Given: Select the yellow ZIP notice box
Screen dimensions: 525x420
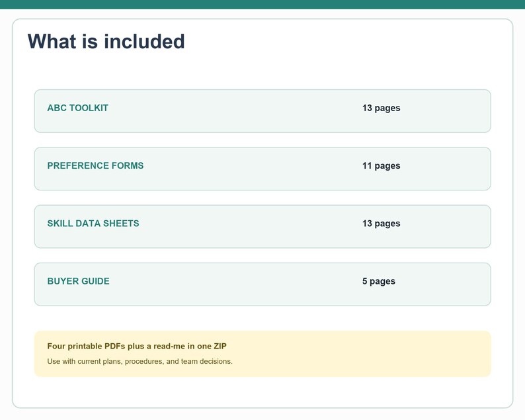Looking at the screenshot, I should point(262,354).
